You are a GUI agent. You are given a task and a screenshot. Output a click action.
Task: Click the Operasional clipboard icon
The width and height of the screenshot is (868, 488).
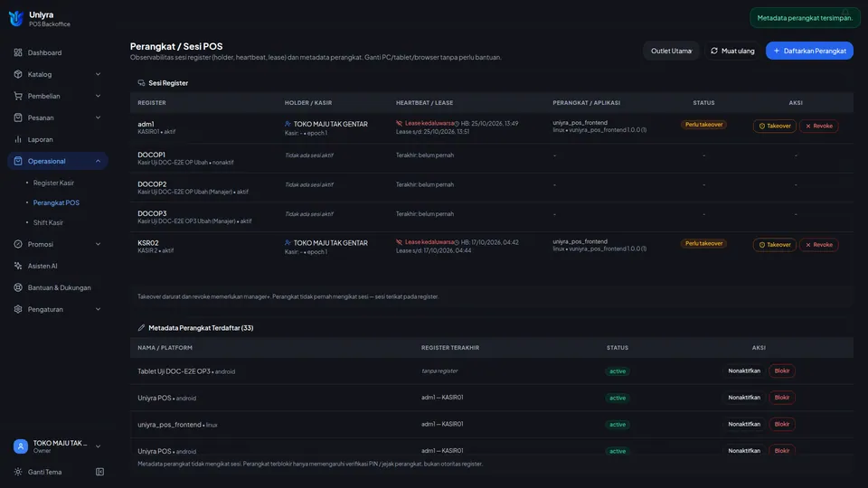point(18,161)
